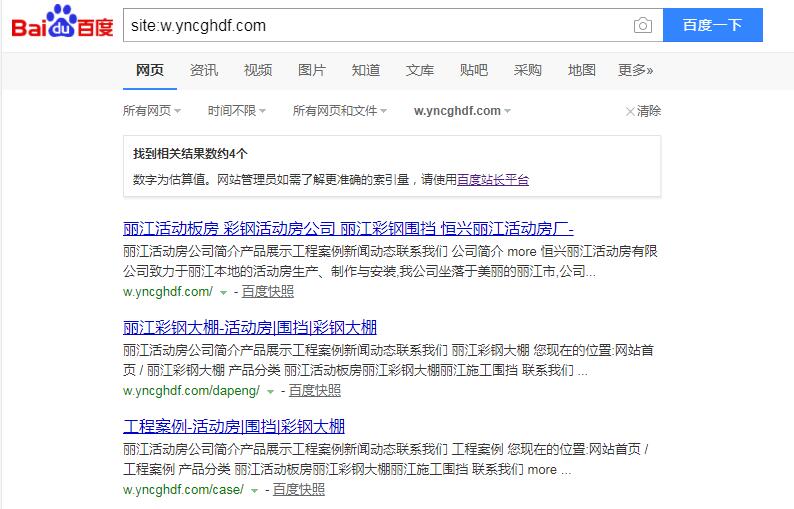Open the 所有网页和文件 dropdown
The image size is (794, 509).
coord(340,110)
